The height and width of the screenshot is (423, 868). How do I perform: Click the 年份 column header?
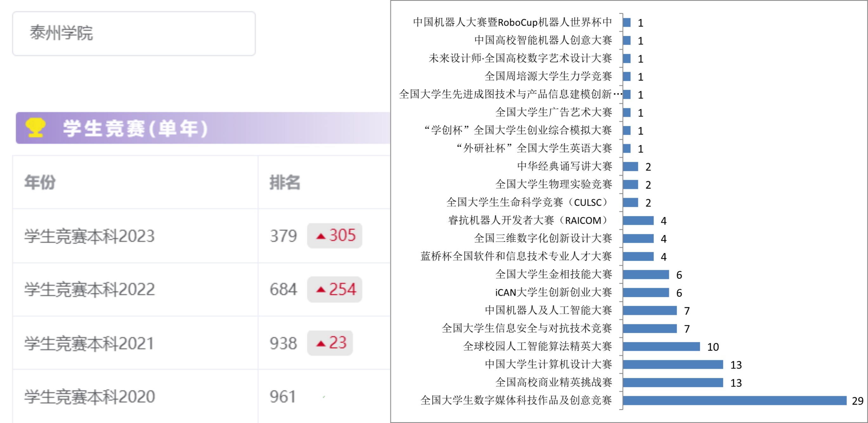click(x=40, y=182)
